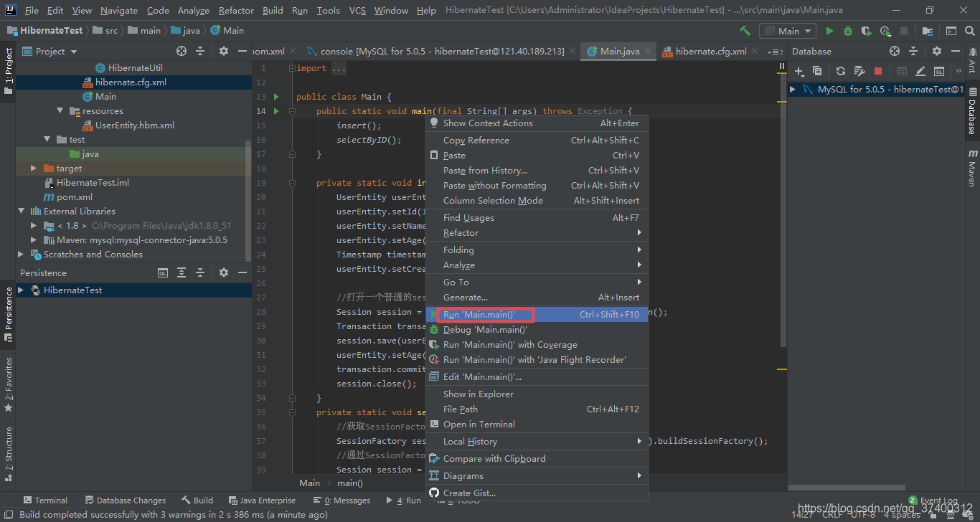Click the Persistence panel settings gear
This screenshot has width=980, height=522.
click(x=224, y=272)
